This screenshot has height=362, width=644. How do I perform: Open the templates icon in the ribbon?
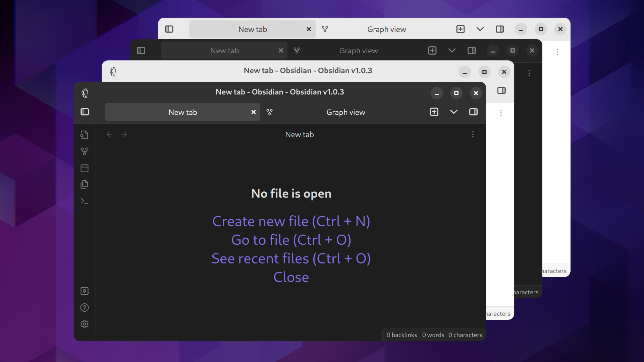pos(84,184)
